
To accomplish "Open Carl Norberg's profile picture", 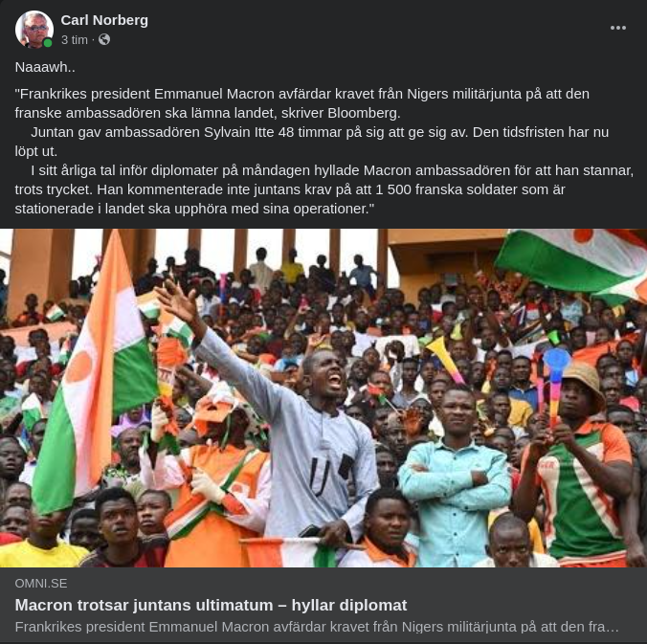I will (34, 30).
